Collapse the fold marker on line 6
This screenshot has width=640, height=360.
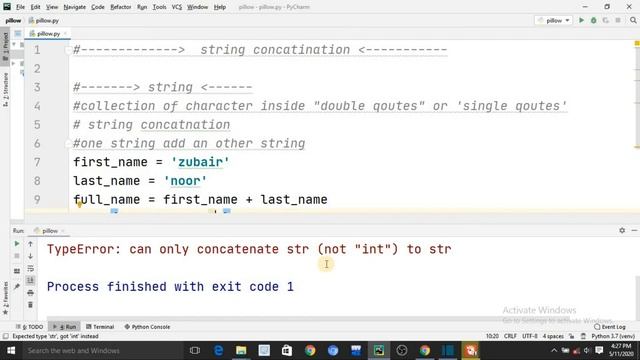(x=68, y=144)
